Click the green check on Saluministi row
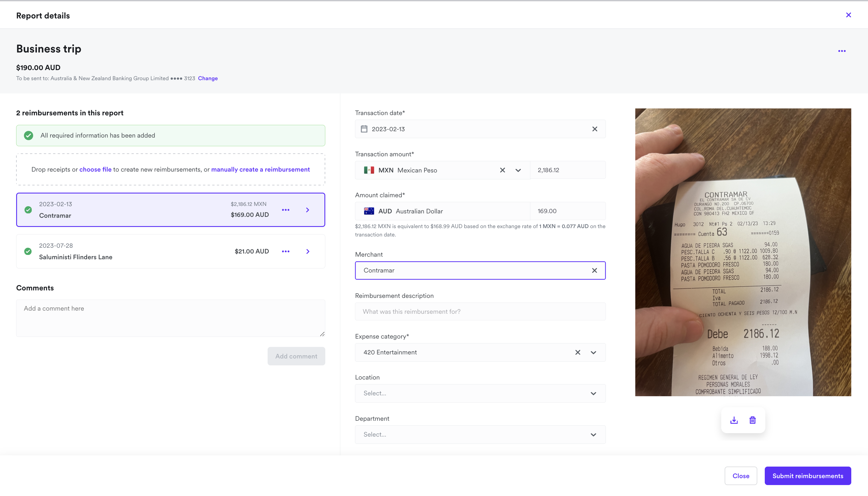This screenshot has width=868, height=496. 28,251
